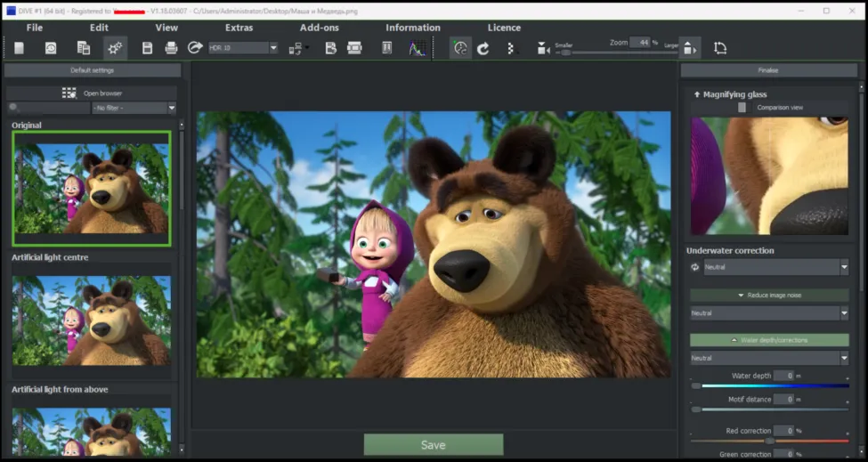Click the Finalise button
868x462 pixels.
coord(768,70)
